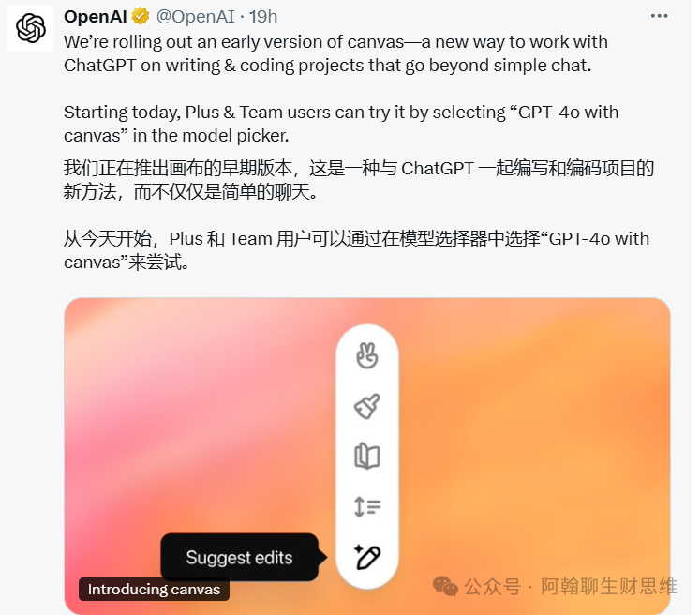Click the WeChat logo in the watermark
Viewport: 700px width, 615px height.
(445, 587)
